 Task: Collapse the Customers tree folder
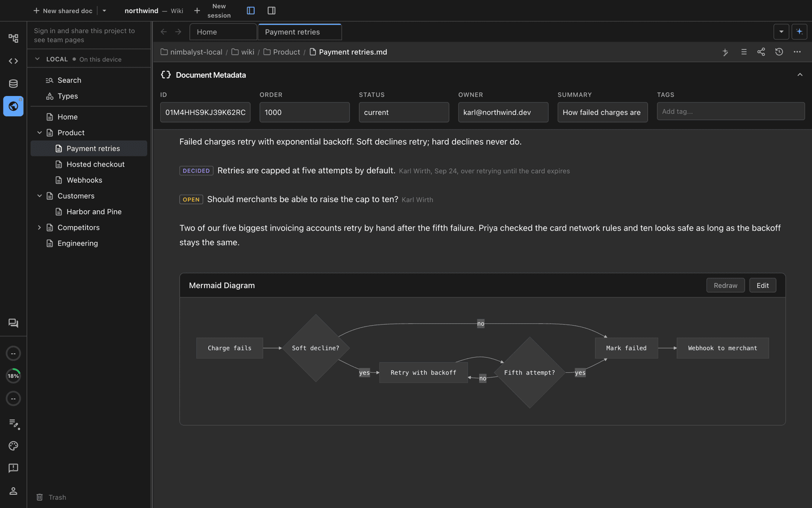pyautogui.click(x=40, y=196)
